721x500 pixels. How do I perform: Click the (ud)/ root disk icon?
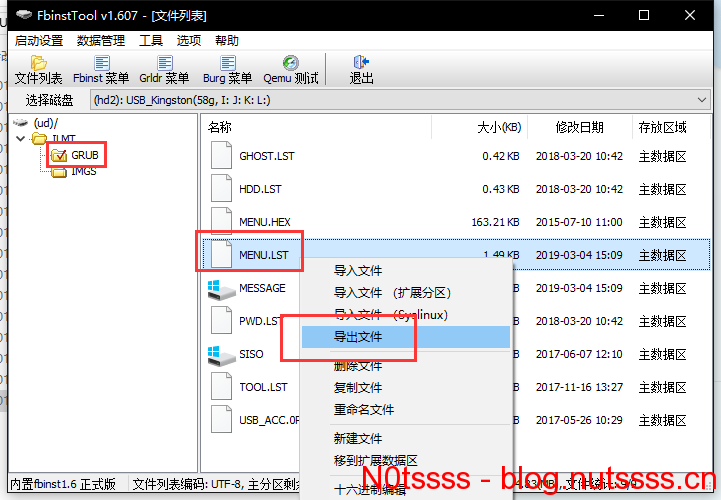point(21,123)
